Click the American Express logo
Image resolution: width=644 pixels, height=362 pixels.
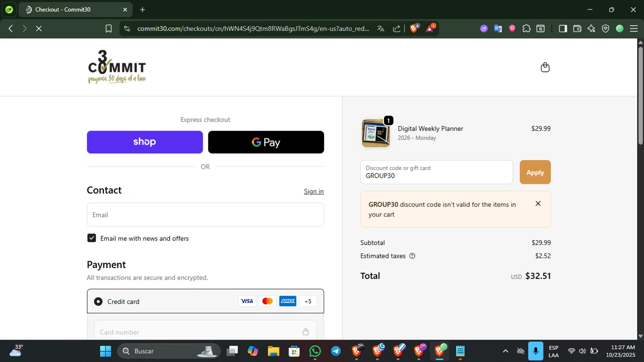pyautogui.click(x=288, y=301)
